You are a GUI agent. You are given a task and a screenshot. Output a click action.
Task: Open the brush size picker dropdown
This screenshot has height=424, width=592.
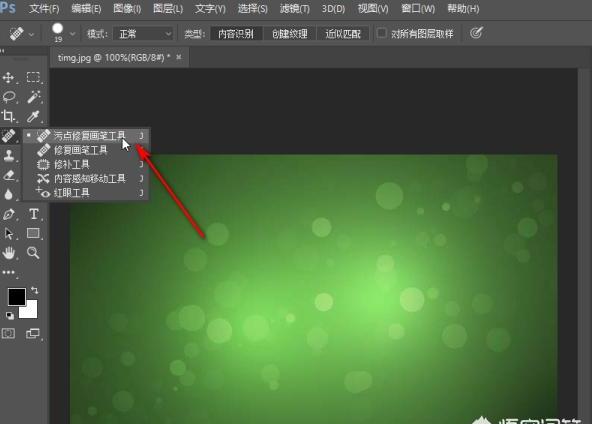(72, 34)
